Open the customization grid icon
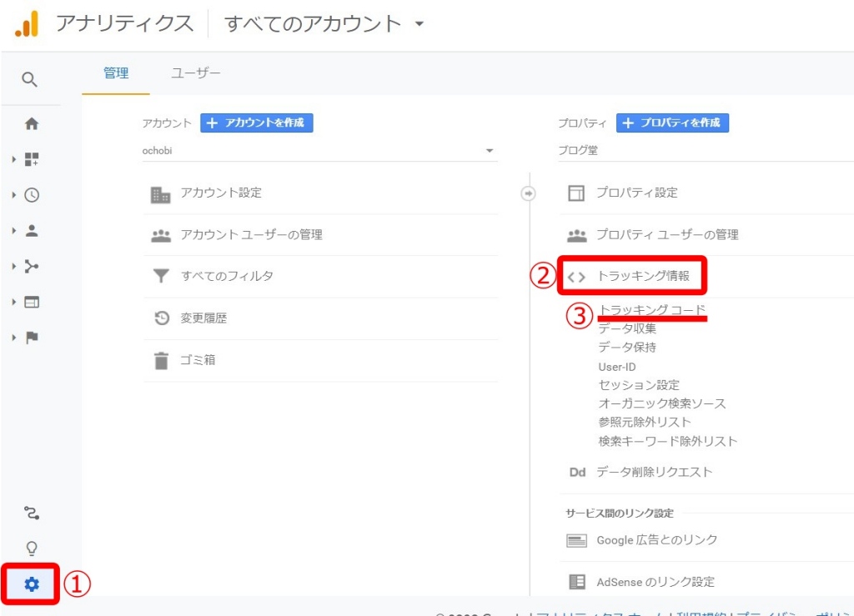This screenshot has height=616, width=854. 32,158
